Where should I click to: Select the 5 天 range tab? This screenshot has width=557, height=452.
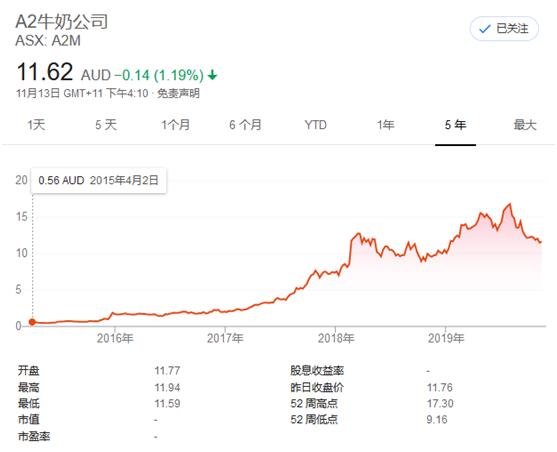[x=106, y=125]
